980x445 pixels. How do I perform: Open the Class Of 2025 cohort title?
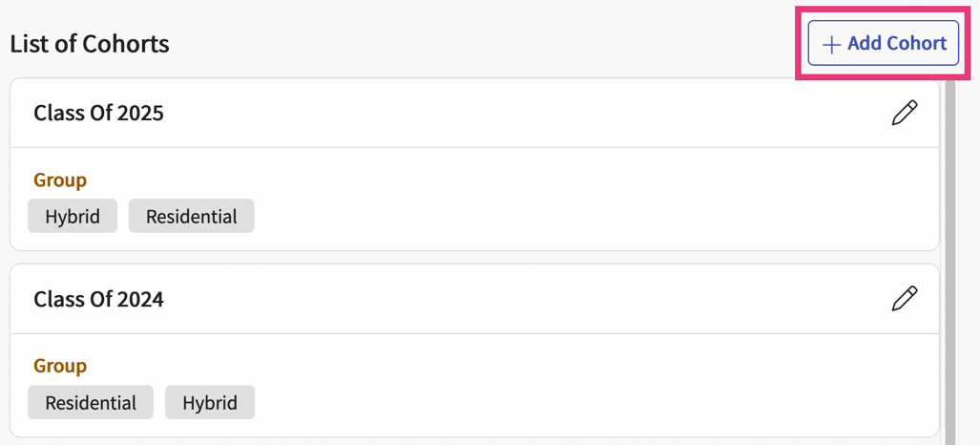click(98, 113)
